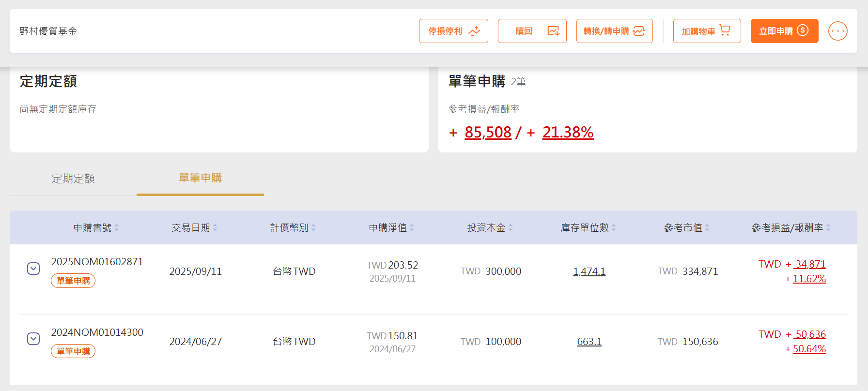Image resolution: width=868 pixels, height=391 pixels.
Task: Switch to the 定期定額 tab
Action: point(73,179)
